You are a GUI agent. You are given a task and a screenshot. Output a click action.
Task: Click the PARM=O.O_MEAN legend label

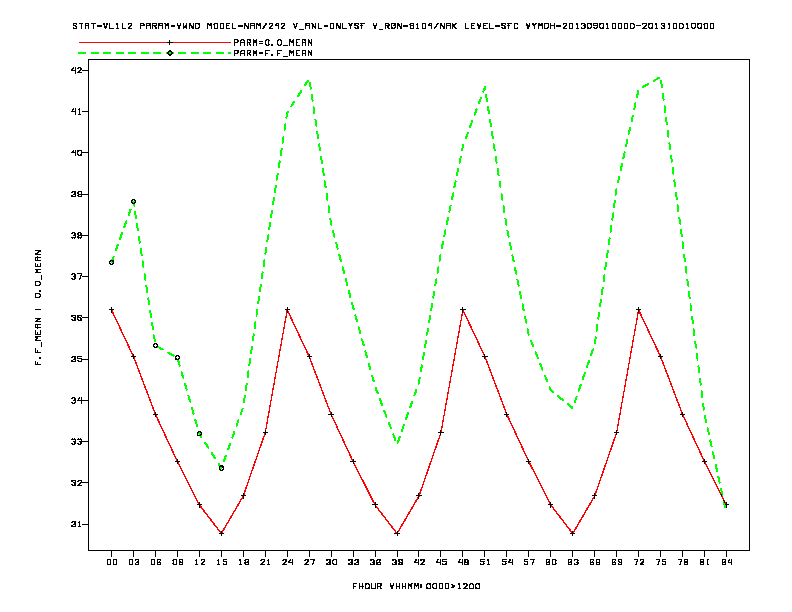coord(273,43)
